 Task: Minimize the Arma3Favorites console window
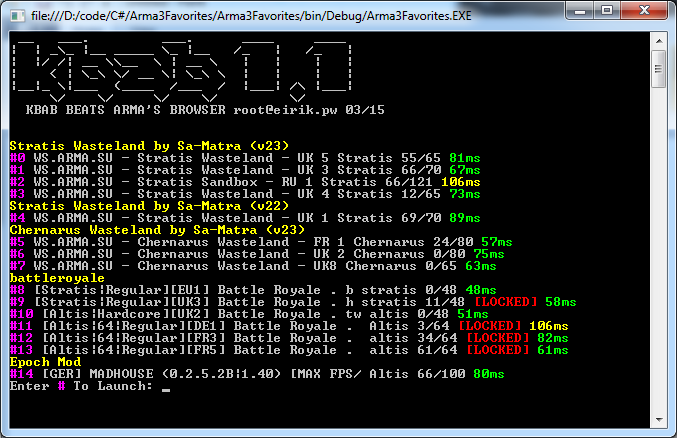click(579, 10)
